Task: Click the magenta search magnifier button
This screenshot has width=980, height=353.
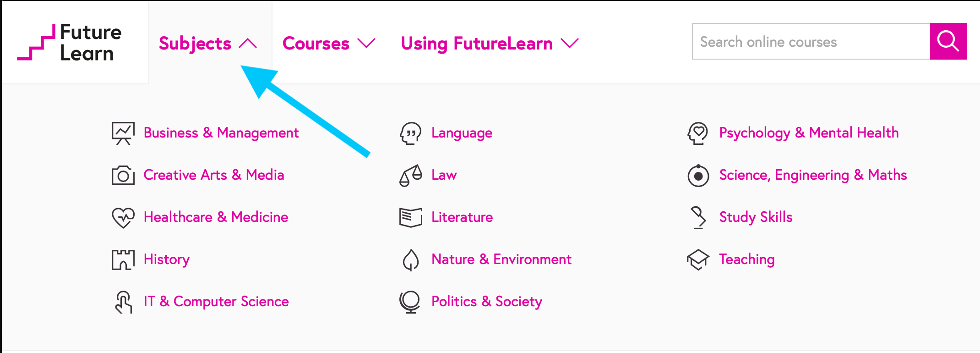Action: click(x=948, y=42)
